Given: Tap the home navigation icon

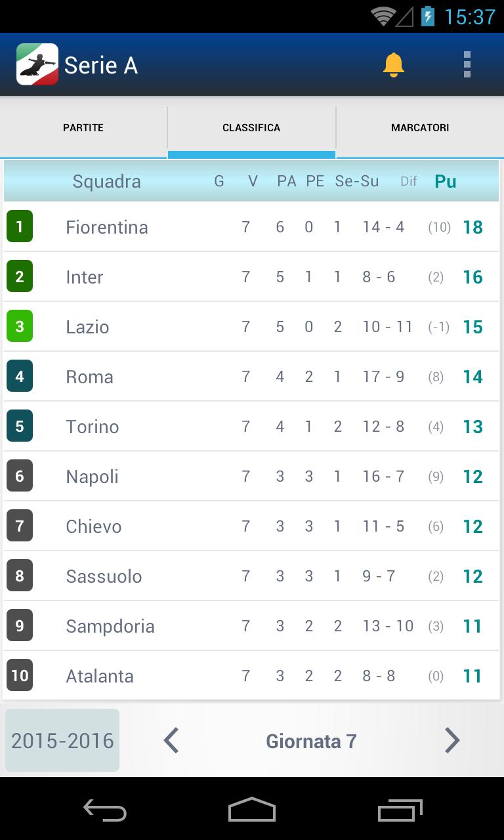Looking at the screenshot, I should tap(252, 810).
